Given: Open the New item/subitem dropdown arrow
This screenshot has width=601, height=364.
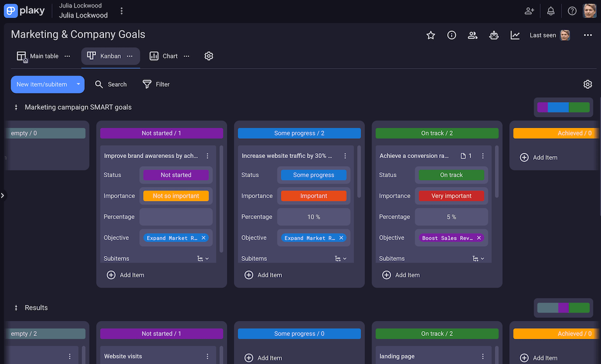Looking at the screenshot, I should [x=78, y=84].
